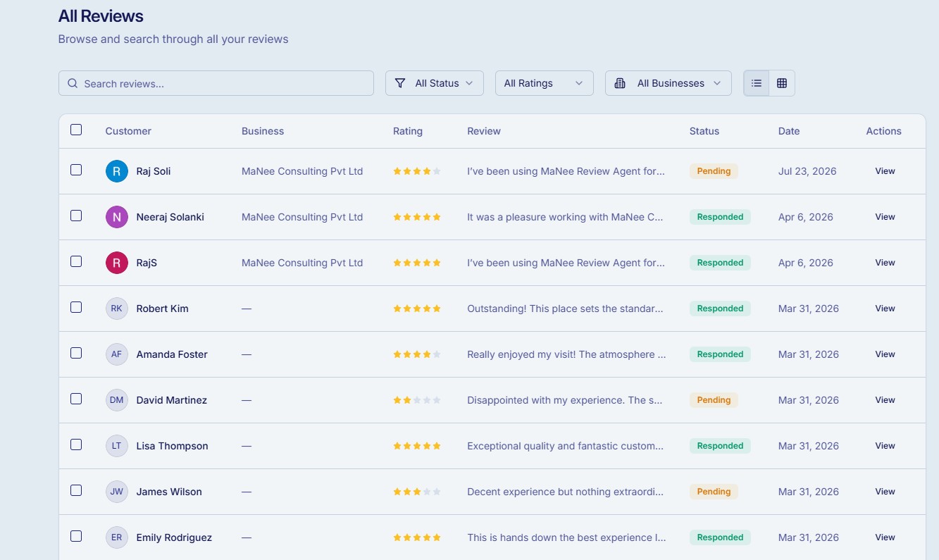
Task: Click into the Search reviews field
Action: point(216,83)
